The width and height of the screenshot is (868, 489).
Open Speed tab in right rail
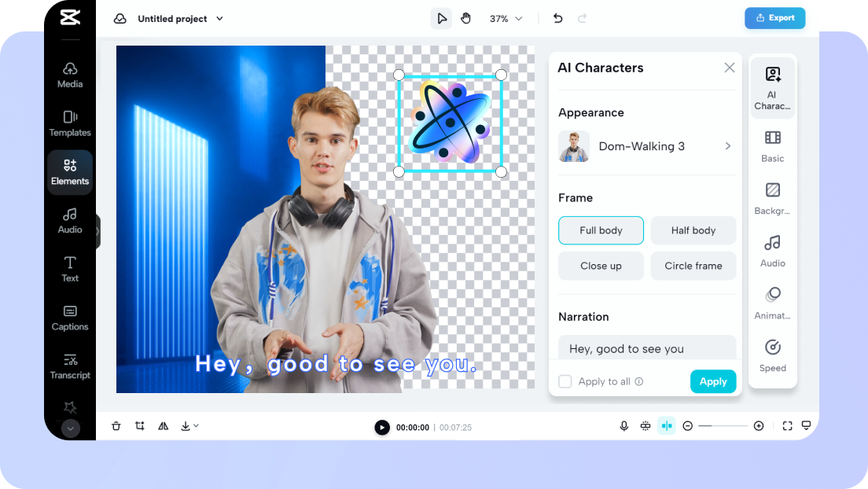click(772, 356)
